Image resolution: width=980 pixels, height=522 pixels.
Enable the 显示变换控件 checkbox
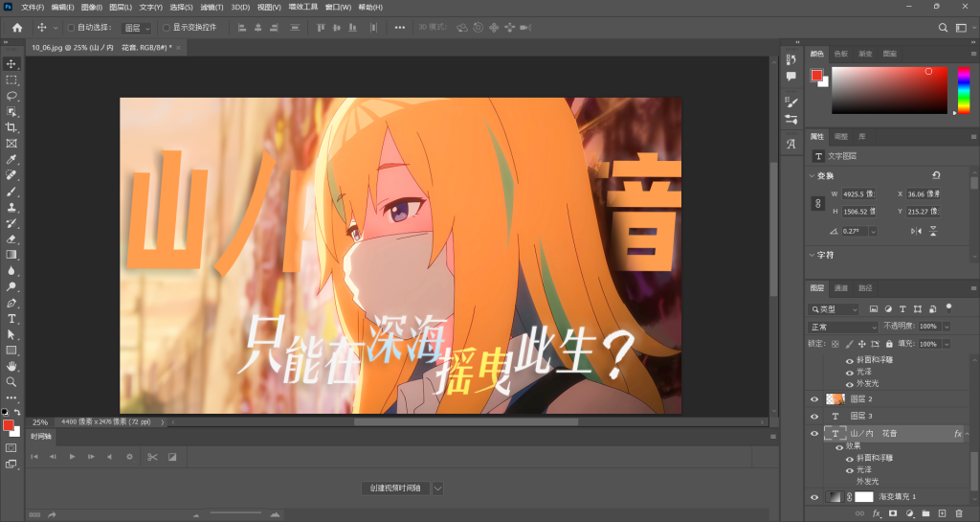click(x=167, y=28)
